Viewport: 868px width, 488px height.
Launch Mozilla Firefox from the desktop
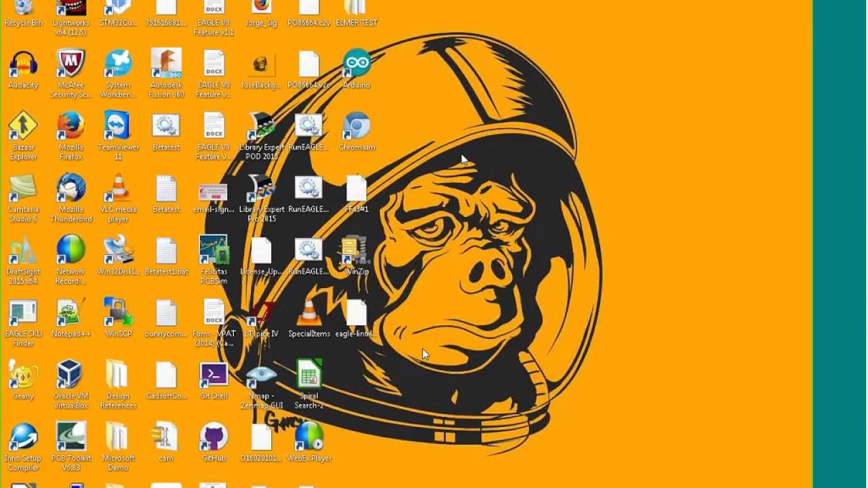tap(71, 126)
